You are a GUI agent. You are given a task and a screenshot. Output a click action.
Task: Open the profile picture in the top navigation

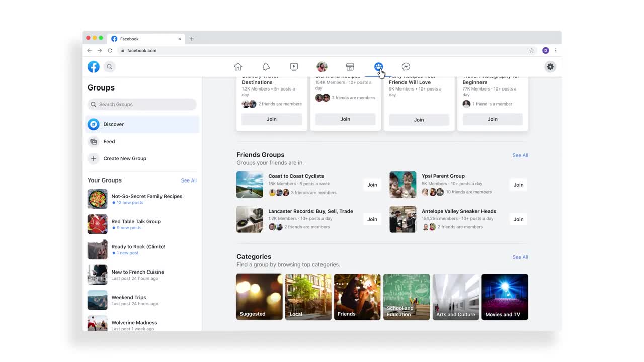click(x=322, y=67)
